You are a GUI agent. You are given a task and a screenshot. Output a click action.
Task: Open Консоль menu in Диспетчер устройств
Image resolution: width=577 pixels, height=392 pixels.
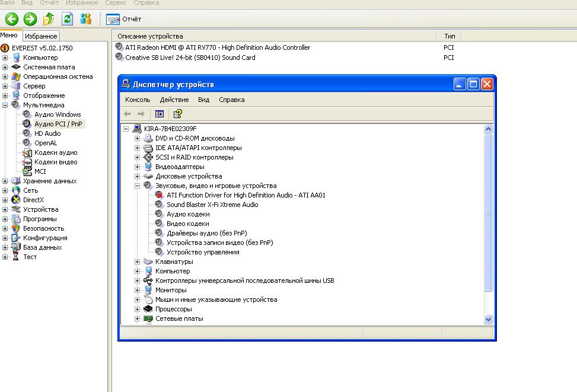[x=138, y=100]
